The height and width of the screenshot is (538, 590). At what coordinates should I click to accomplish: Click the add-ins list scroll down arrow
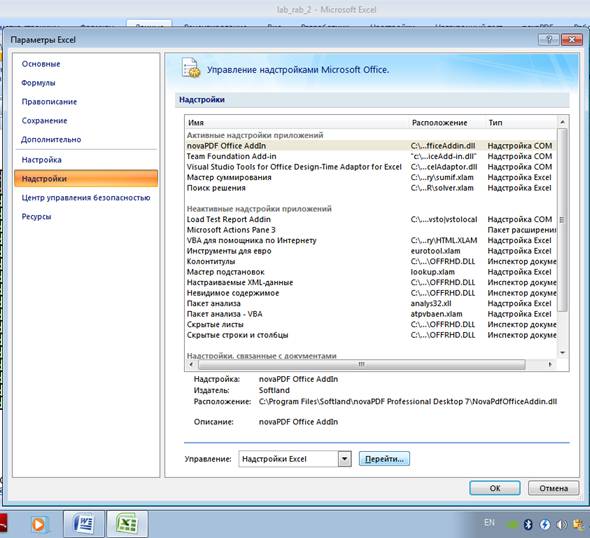(562, 353)
